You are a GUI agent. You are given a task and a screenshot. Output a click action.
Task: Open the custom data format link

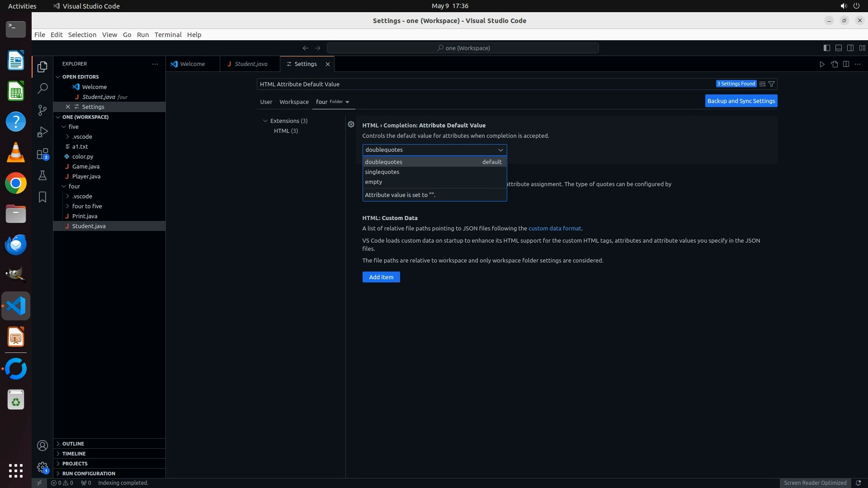click(x=555, y=228)
